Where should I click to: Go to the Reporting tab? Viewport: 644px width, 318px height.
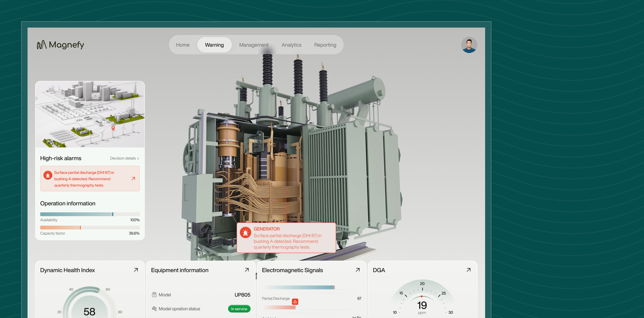[x=325, y=45]
